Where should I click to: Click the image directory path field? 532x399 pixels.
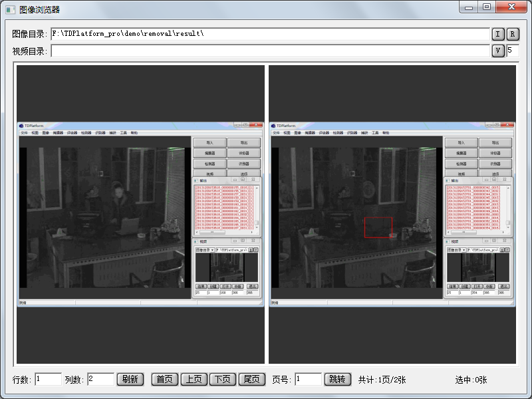pos(270,34)
